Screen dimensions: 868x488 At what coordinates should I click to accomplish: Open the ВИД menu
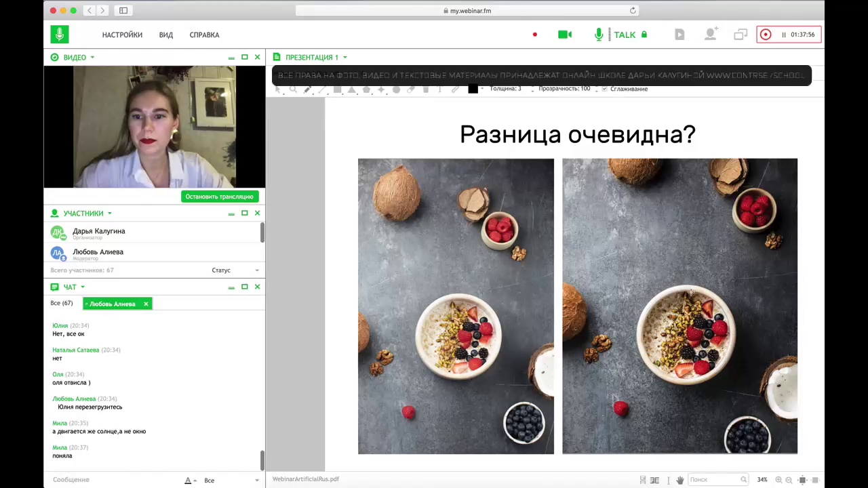166,35
